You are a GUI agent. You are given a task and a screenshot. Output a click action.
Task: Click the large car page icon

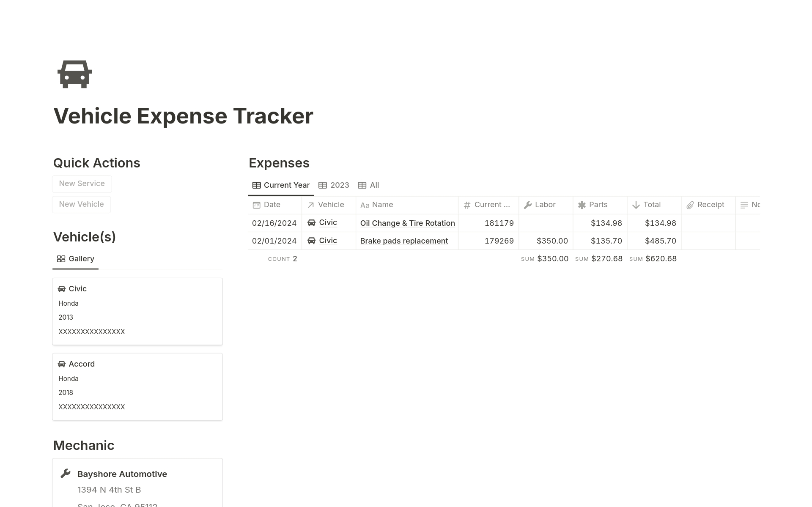[x=74, y=74]
